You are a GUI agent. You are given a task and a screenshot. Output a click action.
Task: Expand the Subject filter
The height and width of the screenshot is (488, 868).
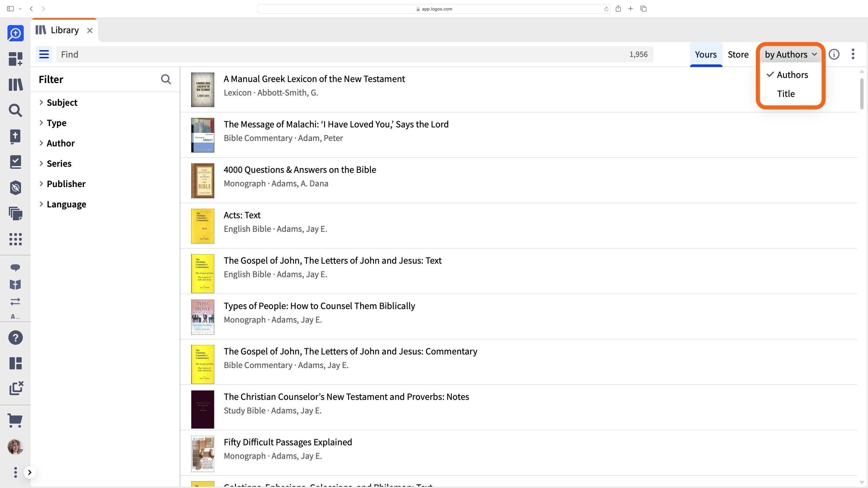pos(58,102)
